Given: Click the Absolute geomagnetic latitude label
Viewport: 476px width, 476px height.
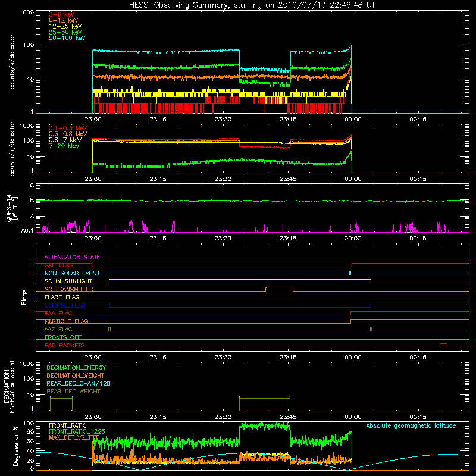Looking at the screenshot, I should point(411,425).
